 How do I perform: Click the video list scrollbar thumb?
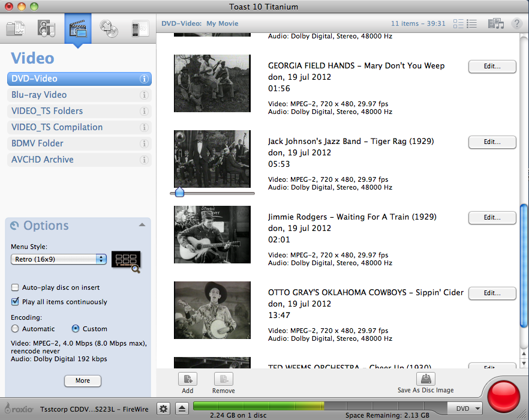tap(524, 265)
